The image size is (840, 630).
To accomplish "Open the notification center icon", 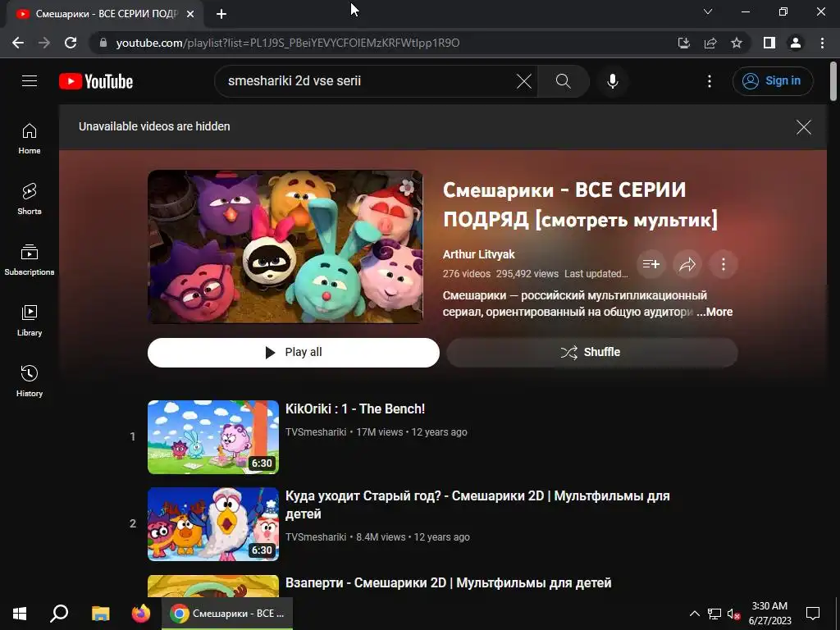I will click(813, 614).
